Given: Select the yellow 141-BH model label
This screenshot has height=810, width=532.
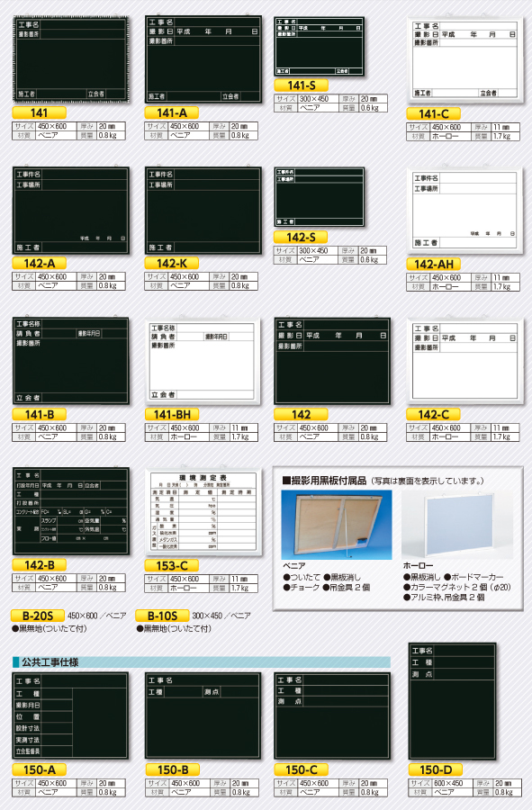Looking at the screenshot, I should pyautogui.click(x=171, y=414).
